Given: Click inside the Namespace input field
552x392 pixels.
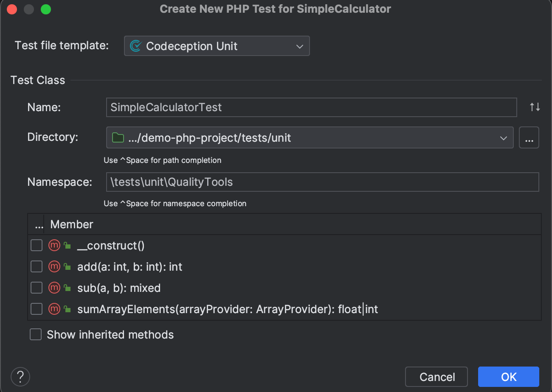Looking at the screenshot, I should (297, 182).
